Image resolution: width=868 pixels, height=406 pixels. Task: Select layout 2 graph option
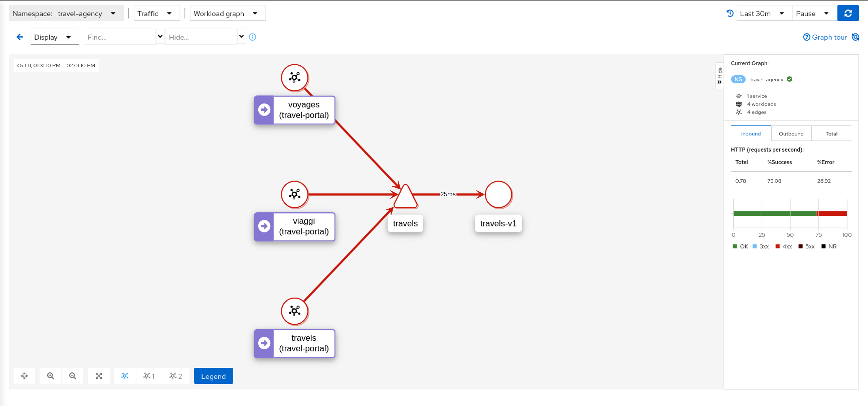tap(176, 376)
